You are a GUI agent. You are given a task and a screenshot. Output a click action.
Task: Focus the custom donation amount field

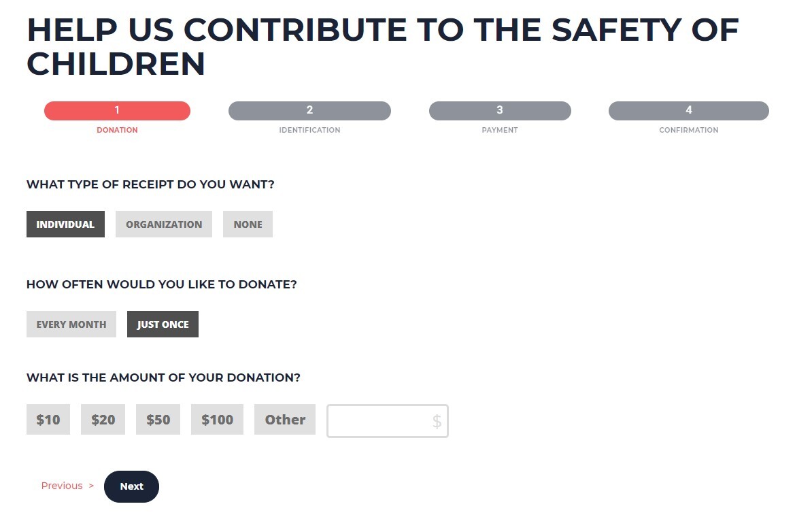(x=378, y=422)
